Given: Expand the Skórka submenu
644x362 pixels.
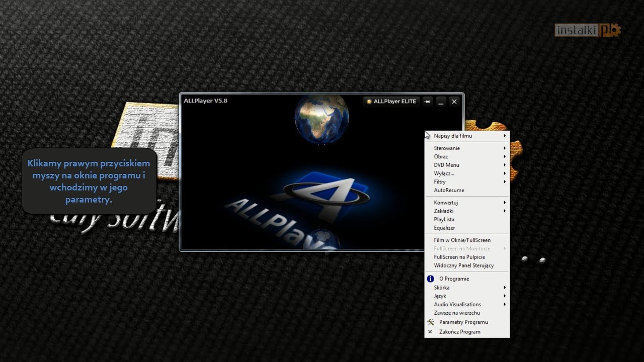Looking at the screenshot, I should tap(467, 288).
